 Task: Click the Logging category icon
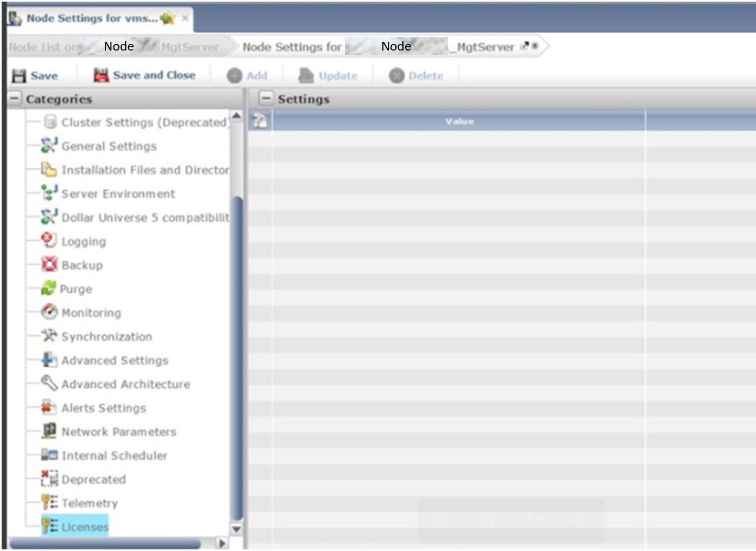point(49,241)
